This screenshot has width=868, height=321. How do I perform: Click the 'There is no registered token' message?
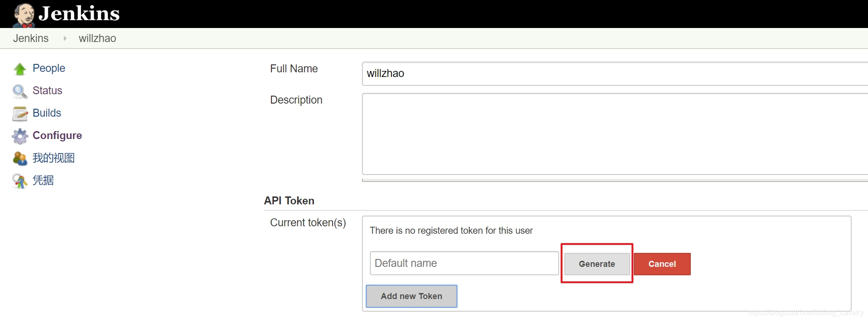click(x=451, y=230)
